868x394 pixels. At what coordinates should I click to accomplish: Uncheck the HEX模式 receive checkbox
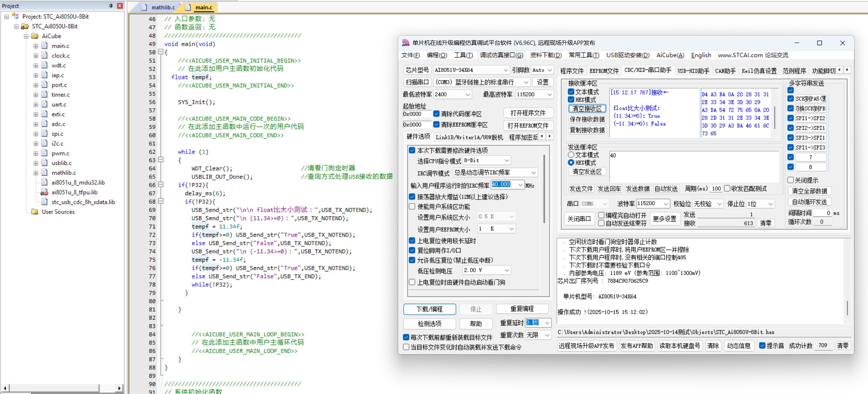(571, 100)
